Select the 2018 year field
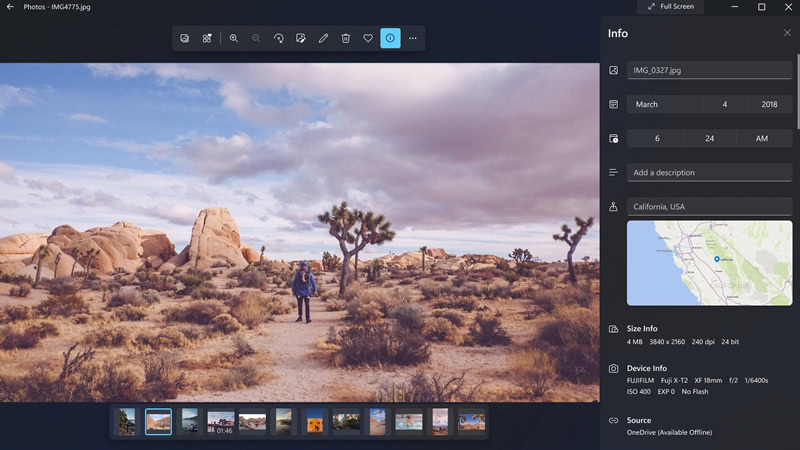 pyautogui.click(x=769, y=104)
